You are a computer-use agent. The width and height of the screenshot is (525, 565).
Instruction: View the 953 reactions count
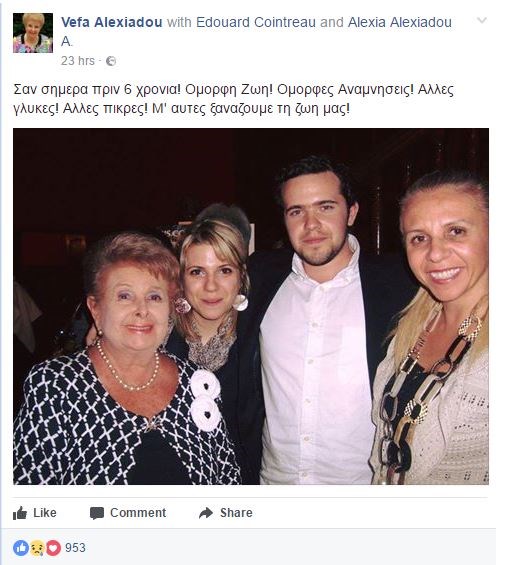[75, 548]
